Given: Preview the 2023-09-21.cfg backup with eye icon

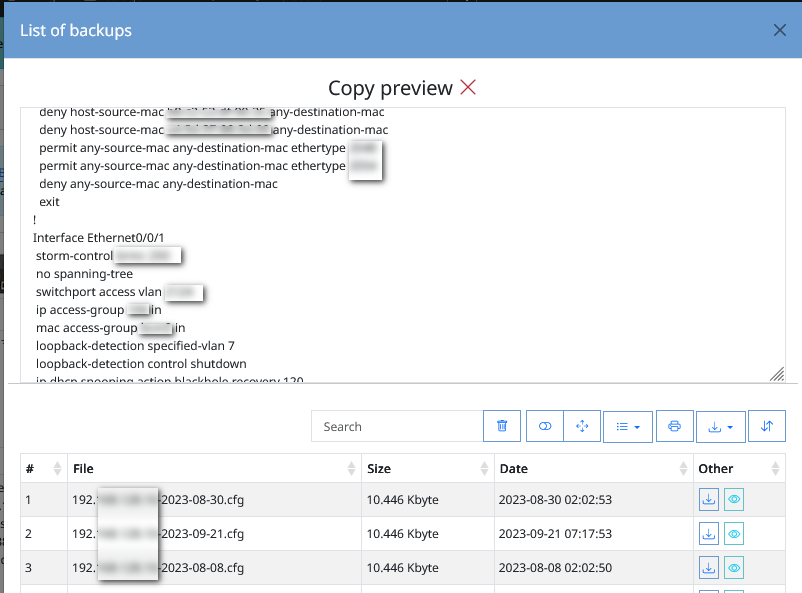Looking at the screenshot, I should [734, 534].
